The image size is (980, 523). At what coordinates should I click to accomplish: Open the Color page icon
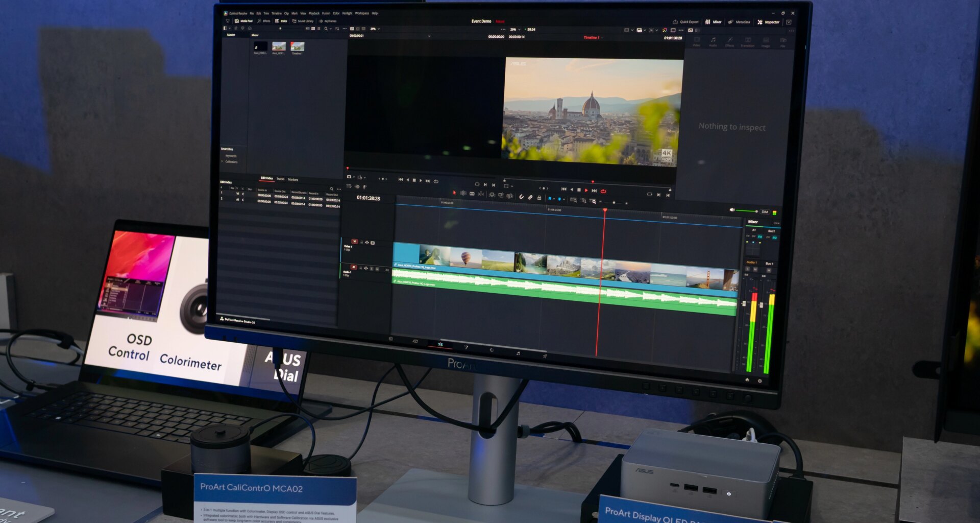[x=492, y=350]
